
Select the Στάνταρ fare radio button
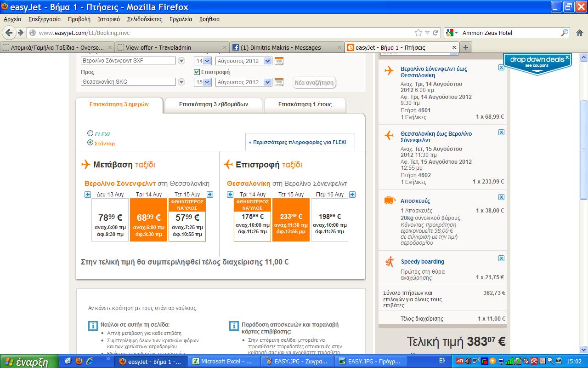click(90, 143)
